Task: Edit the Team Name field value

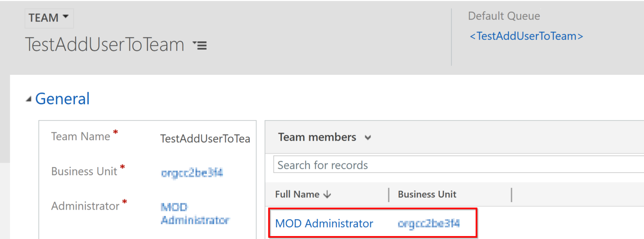Action: coord(205,139)
